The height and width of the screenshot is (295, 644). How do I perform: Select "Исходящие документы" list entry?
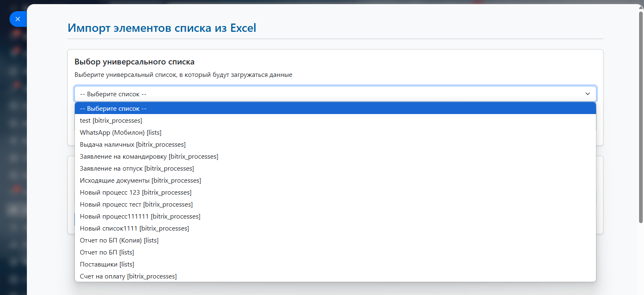click(x=140, y=181)
